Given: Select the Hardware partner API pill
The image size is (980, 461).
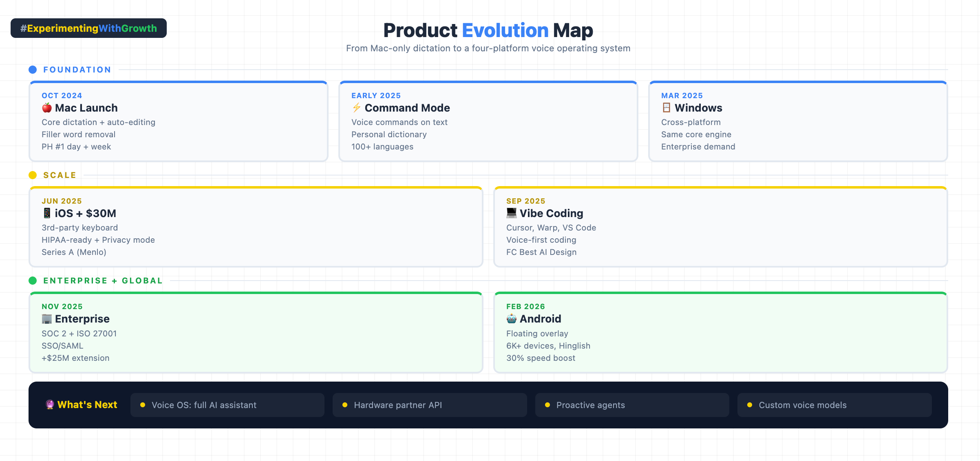Looking at the screenshot, I should pyautogui.click(x=430, y=405).
